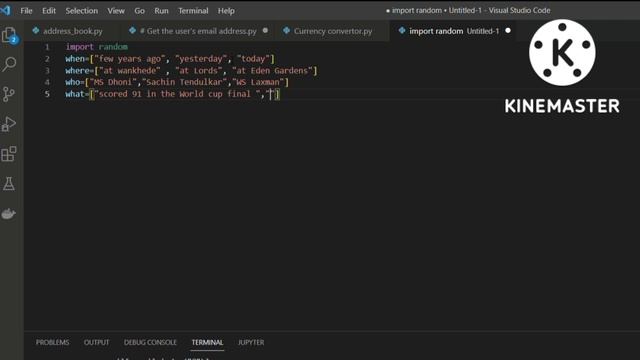640x360 pixels.
Task: Open the File menu
Action: pos(26,11)
